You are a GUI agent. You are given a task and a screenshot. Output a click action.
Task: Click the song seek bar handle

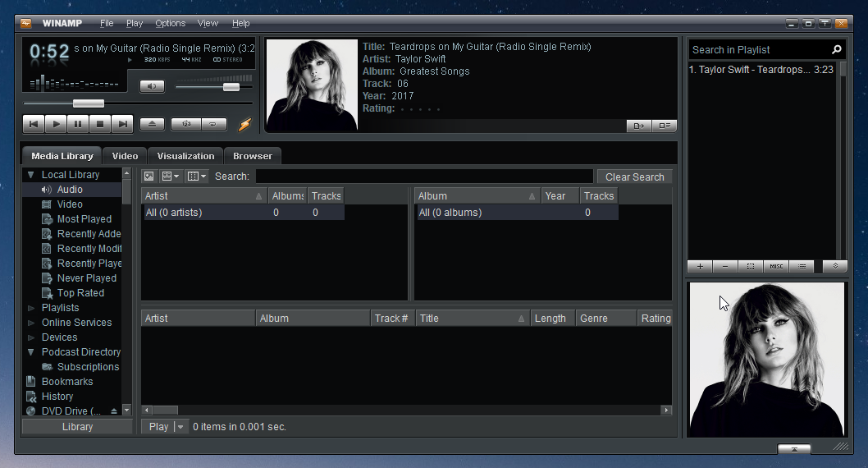click(89, 103)
